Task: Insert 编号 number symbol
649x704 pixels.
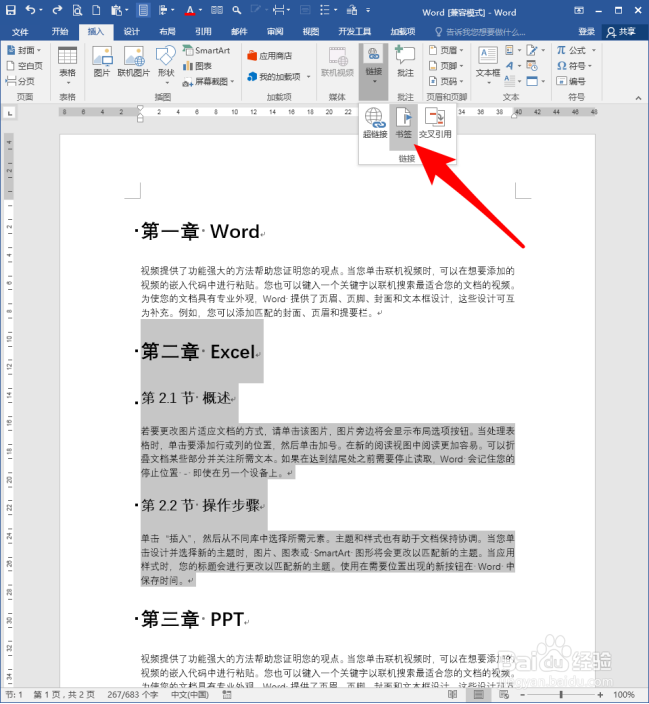Action: [x=571, y=81]
